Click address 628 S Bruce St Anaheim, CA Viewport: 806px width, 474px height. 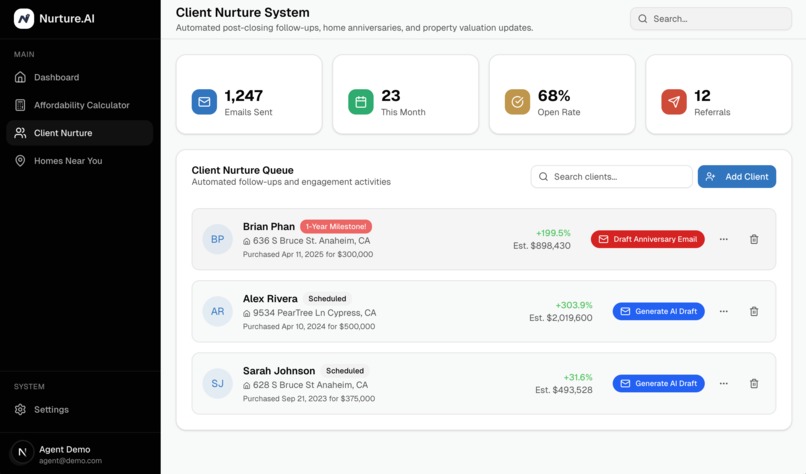[x=310, y=385]
